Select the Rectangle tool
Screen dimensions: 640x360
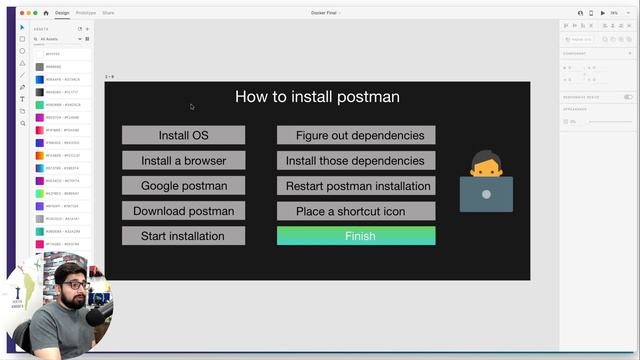point(22,39)
